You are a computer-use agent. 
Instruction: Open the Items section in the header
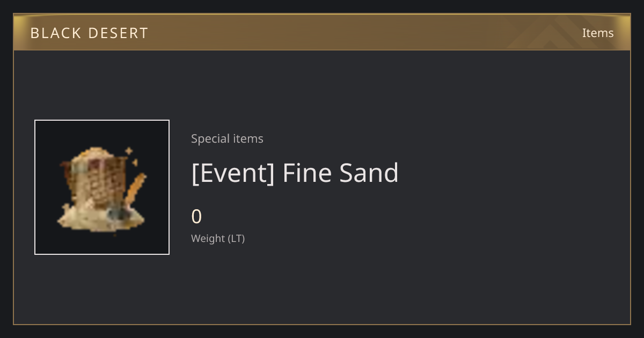pyautogui.click(x=598, y=33)
